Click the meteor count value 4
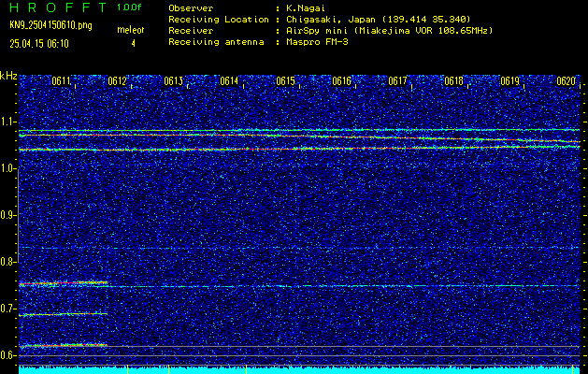The image size is (588, 374). tap(133, 44)
